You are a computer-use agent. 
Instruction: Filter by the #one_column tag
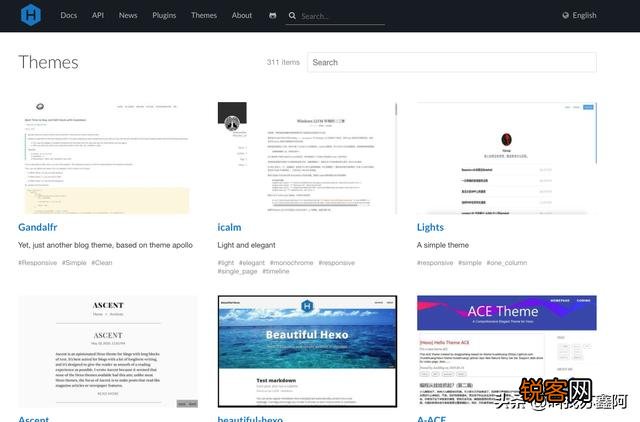(507, 263)
